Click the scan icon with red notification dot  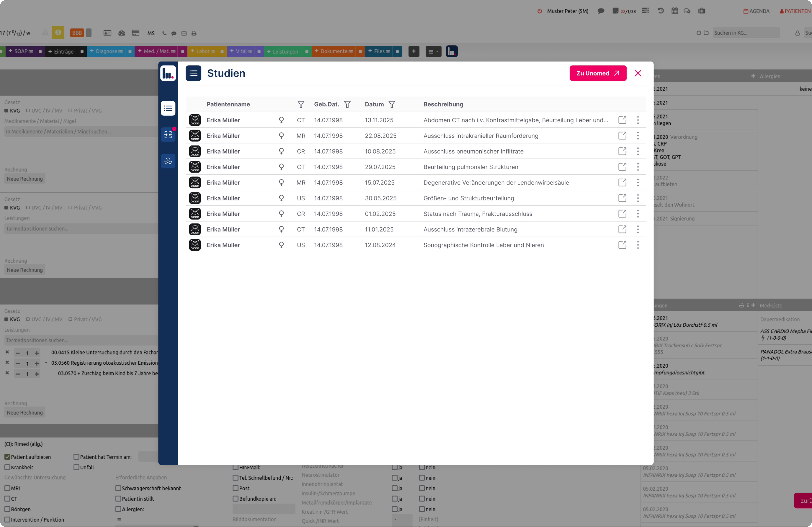tap(168, 135)
